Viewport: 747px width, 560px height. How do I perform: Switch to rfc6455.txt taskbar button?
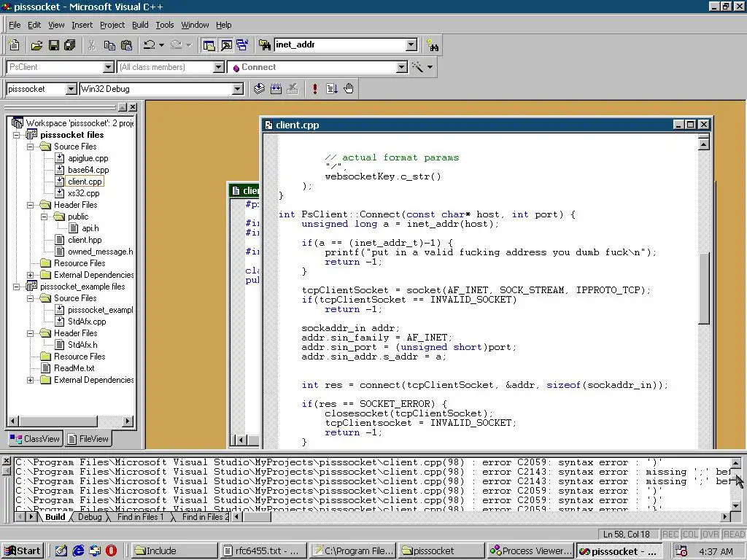[x=262, y=551]
